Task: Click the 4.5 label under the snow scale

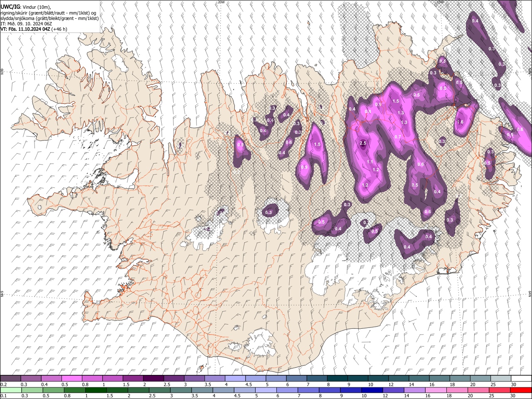Action: (249, 384)
